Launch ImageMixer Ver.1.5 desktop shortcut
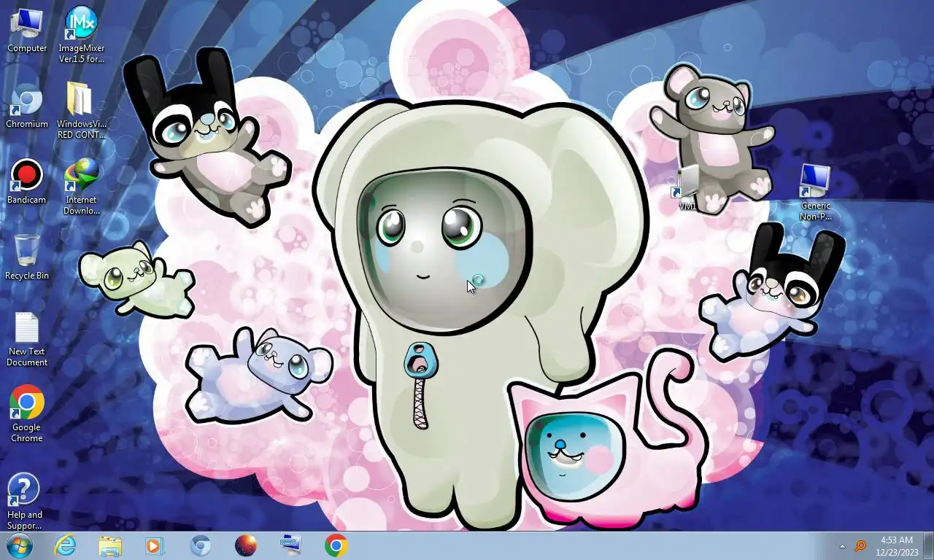 pos(81,34)
